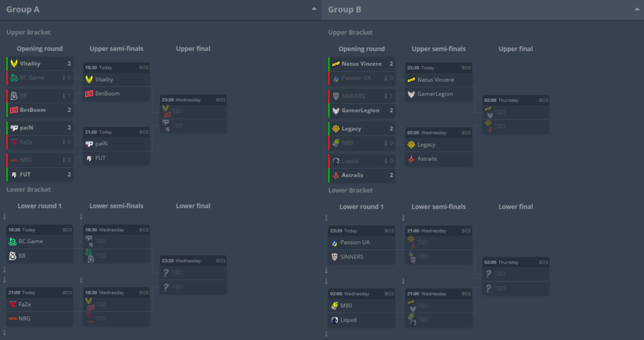Click BetBoom logo in upper semi-finals
Image resolution: width=644 pixels, height=340 pixels.
point(89,94)
